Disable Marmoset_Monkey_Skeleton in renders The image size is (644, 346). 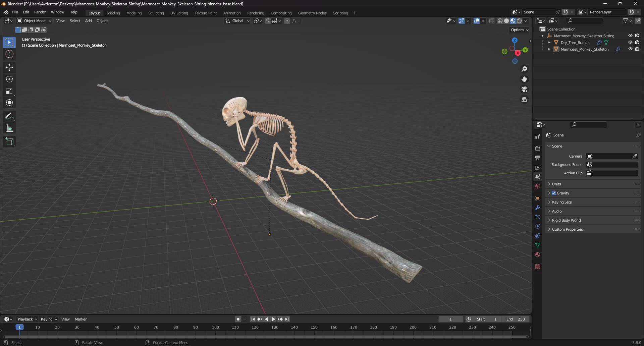pyautogui.click(x=637, y=49)
